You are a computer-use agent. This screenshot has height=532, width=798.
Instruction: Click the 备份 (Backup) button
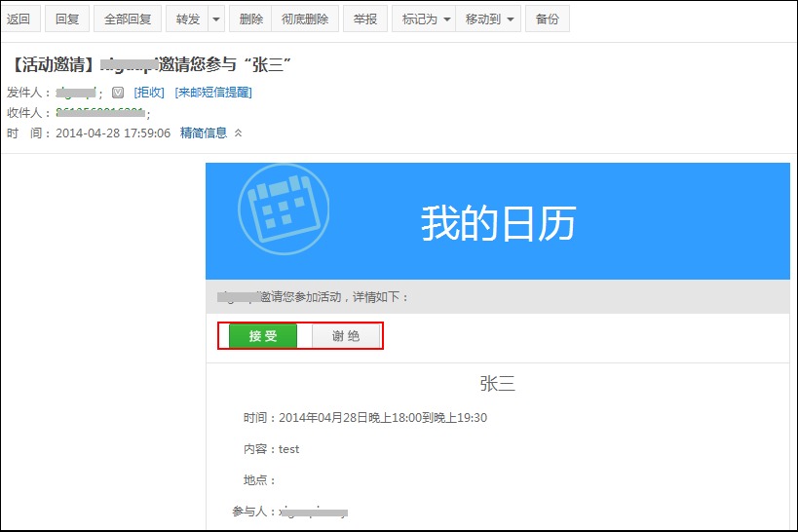[548, 19]
